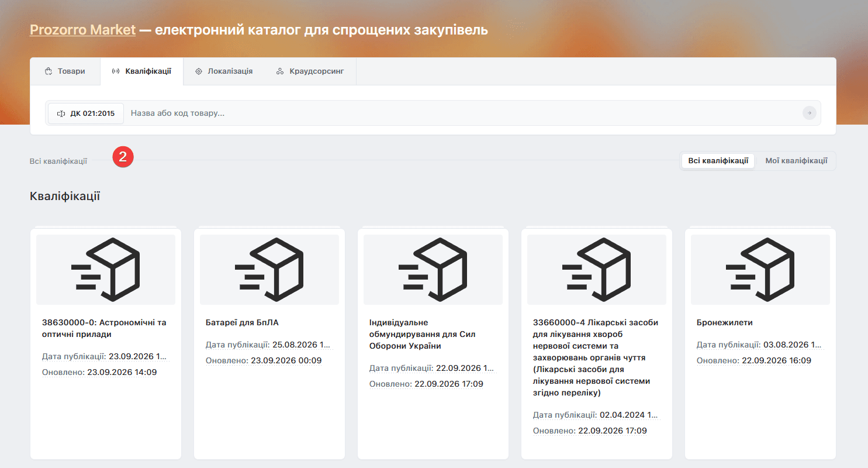Click the updated time 23.09.2026 00:09

(x=286, y=360)
